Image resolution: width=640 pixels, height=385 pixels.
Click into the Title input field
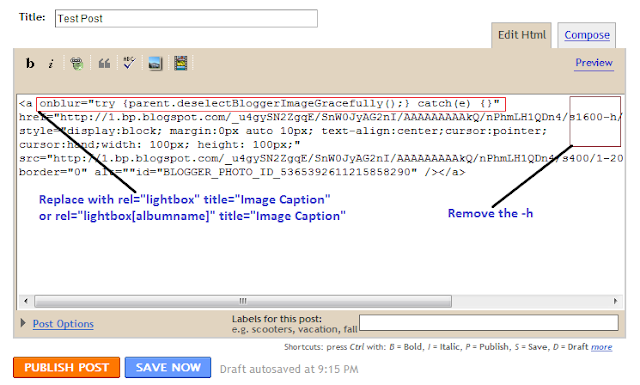186,18
